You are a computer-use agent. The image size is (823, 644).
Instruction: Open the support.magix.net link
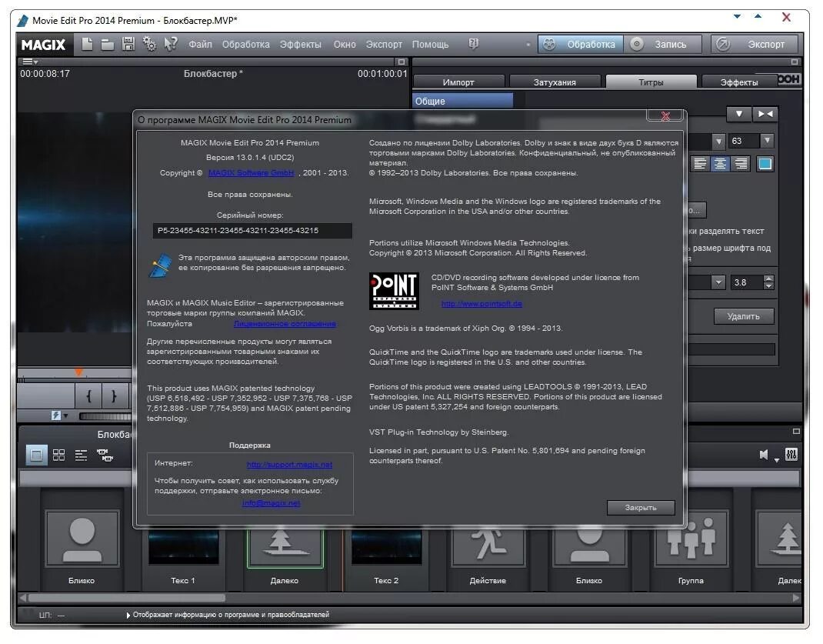coord(289,465)
